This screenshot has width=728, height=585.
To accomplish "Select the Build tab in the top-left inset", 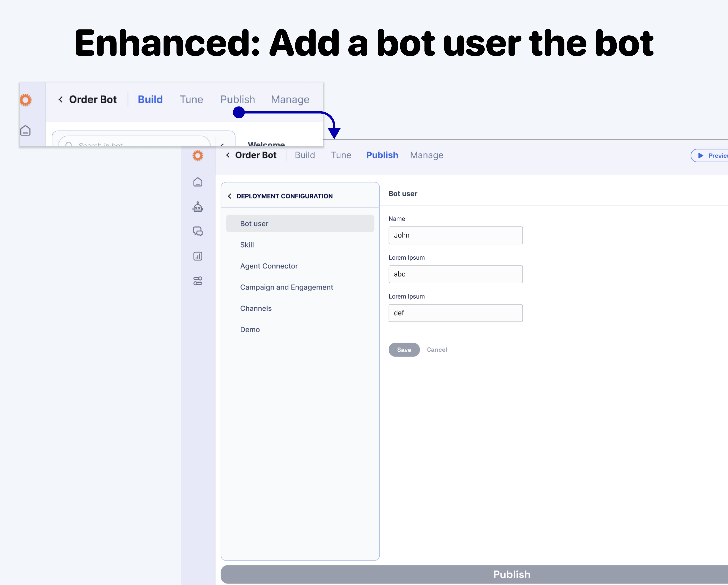I will point(150,99).
